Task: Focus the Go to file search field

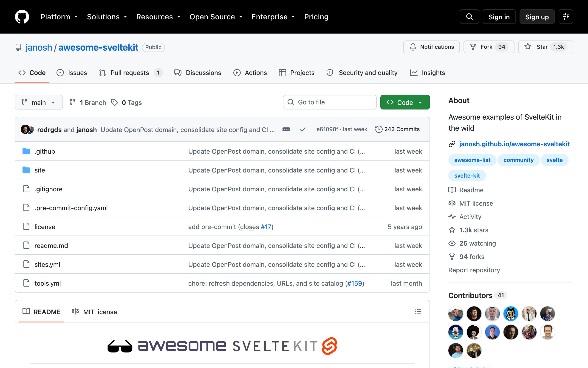Action: coord(330,102)
